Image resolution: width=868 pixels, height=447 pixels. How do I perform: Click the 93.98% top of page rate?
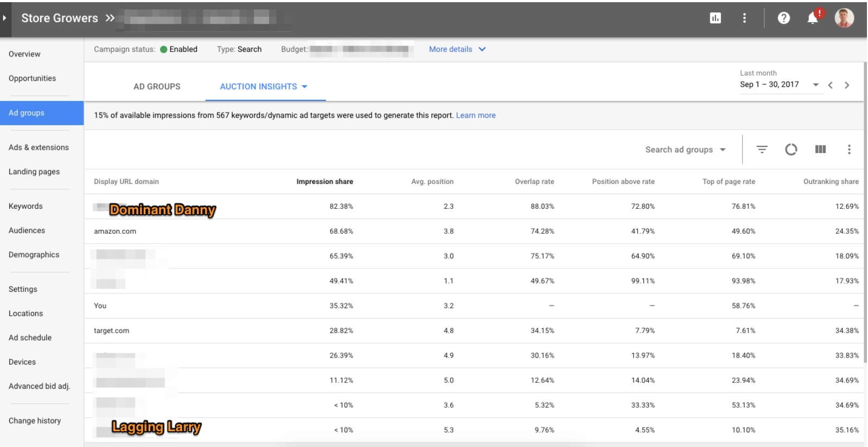click(x=743, y=281)
